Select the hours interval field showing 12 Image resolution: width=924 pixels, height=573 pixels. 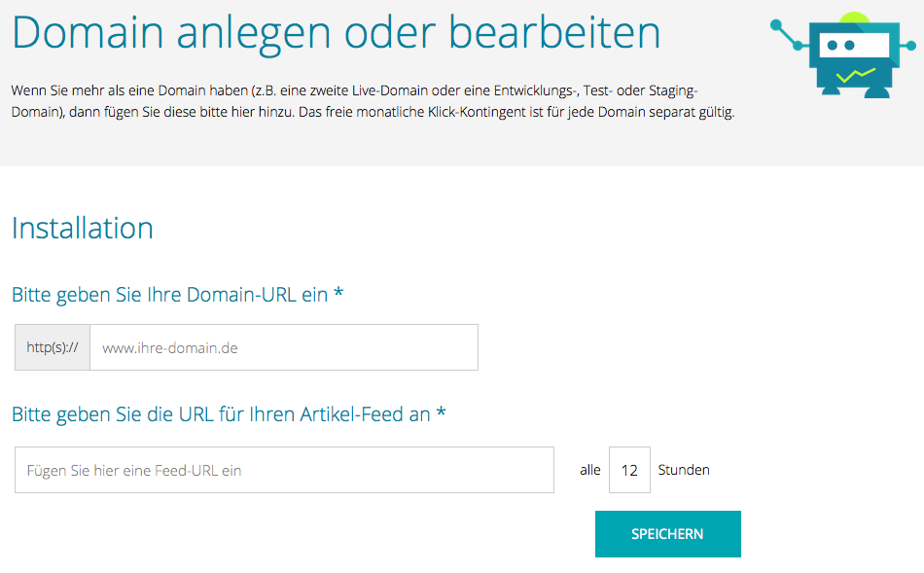click(x=629, y=470)
